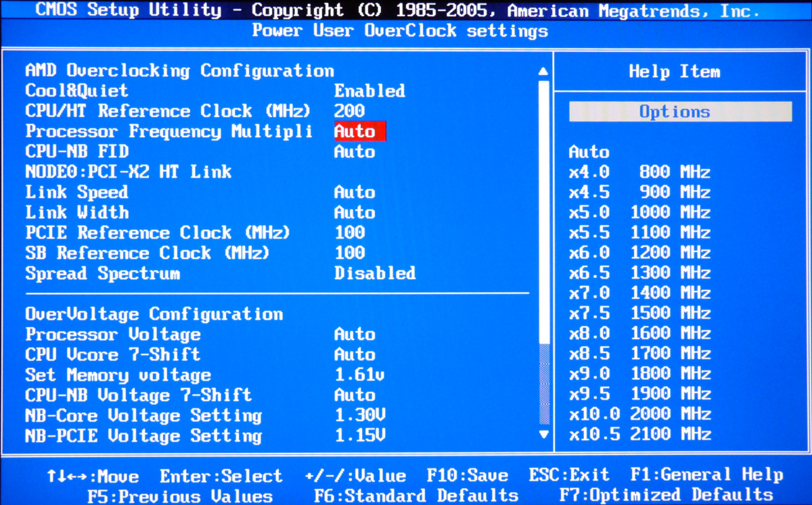Screen dimensions: 812x505
Task: Choose the x5.0 1000 MHz multiplier option
Action: click(x=639, y=213)
